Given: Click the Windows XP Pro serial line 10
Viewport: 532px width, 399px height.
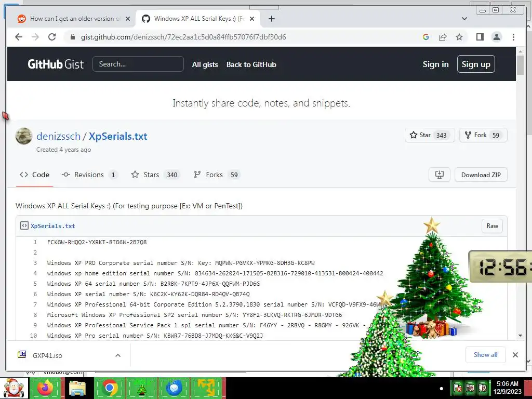Looking at the screenshot, I should (x=155, y=336).
